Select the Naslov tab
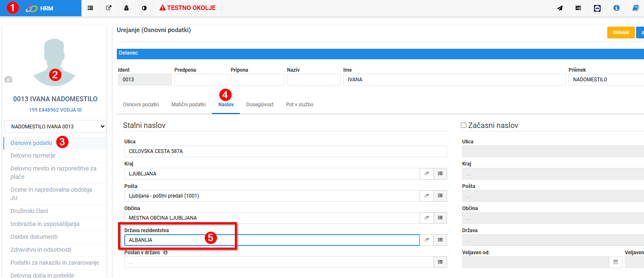Viewport: 644px width, 278px height. [x=226, y=105]
